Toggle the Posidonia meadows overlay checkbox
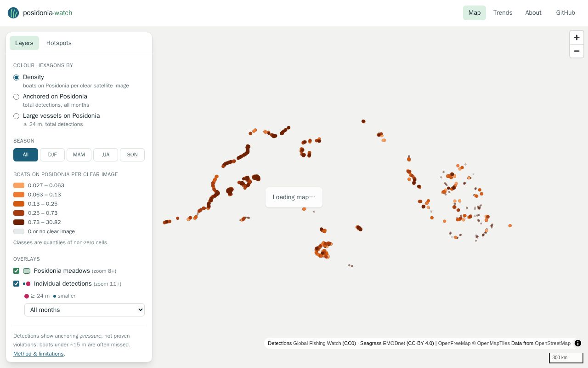Image resolution: width=588 pixels, height=368 pixels. point(17,271)
